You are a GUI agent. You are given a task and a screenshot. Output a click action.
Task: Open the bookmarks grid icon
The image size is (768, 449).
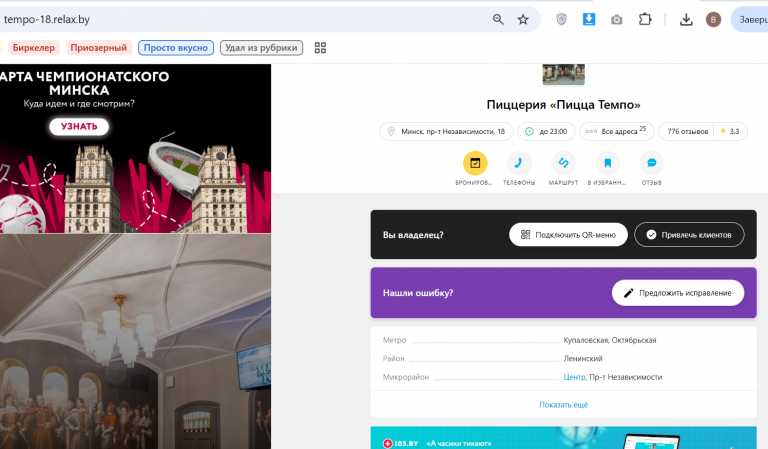click(x=320, y=47)
